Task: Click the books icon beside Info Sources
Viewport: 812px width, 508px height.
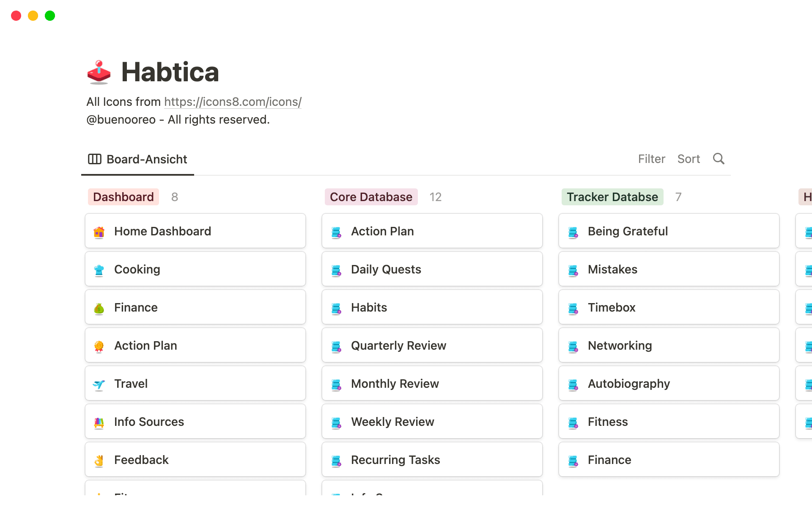Action: coord(99,422)
